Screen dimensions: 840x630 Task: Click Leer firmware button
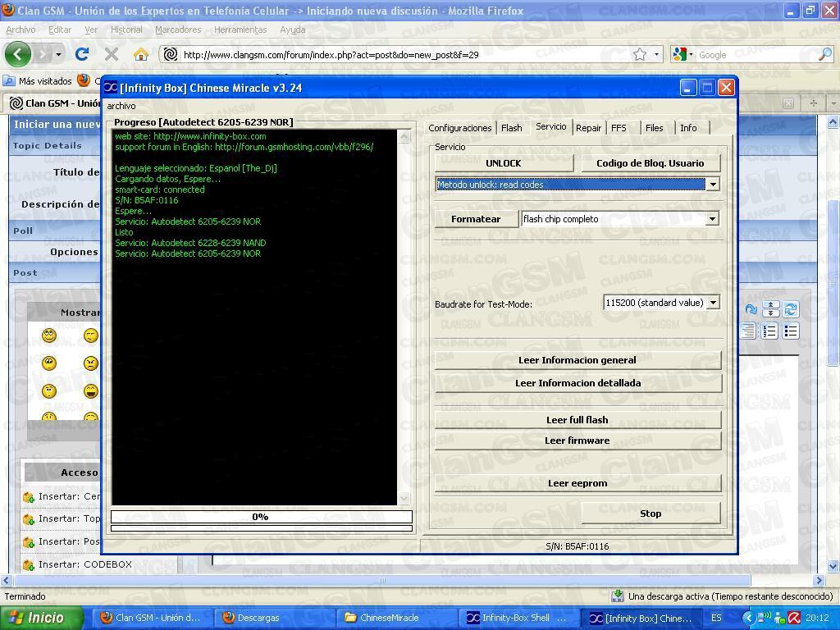[577, 441]
